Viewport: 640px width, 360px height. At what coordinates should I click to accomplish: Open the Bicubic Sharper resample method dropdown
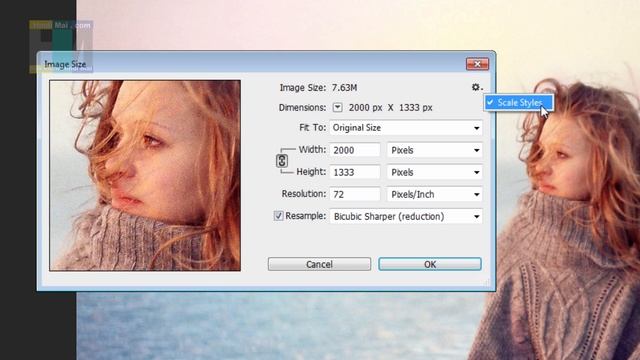[406, 216]
